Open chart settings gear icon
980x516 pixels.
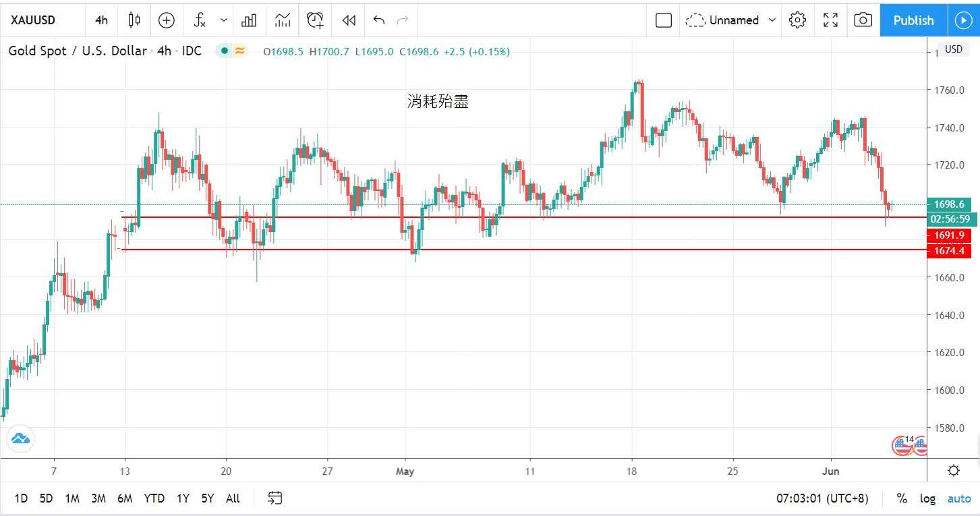click(x=797, y=20)
